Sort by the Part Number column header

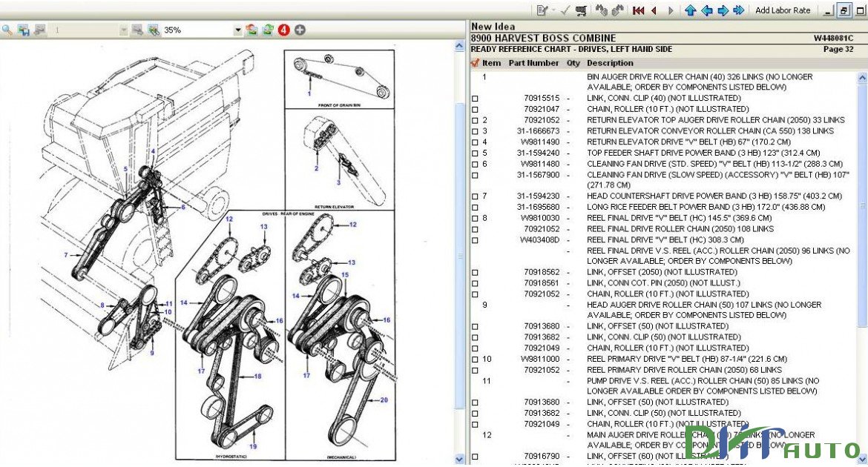pyautogui.click(x=533, y=63)
